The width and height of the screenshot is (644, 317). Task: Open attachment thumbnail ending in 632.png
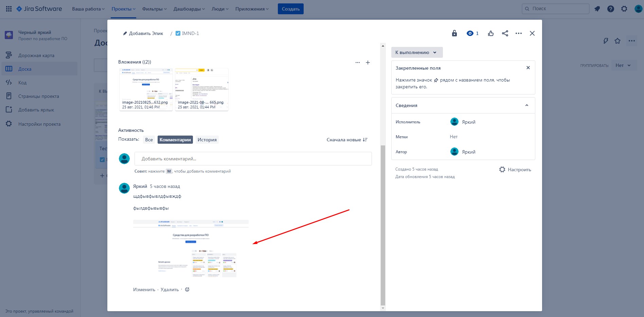(146, 89)
